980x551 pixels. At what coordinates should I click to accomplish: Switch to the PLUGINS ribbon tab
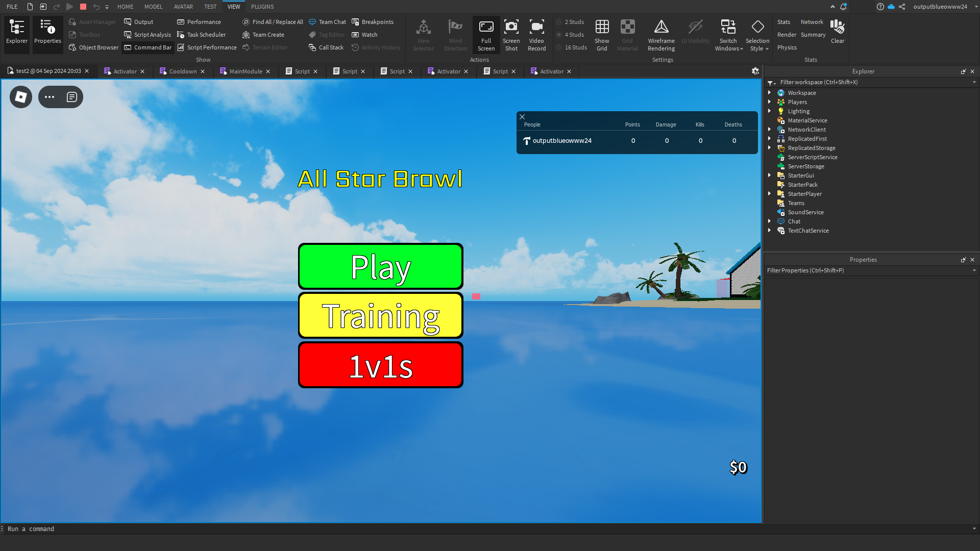(x=262, y=7)
